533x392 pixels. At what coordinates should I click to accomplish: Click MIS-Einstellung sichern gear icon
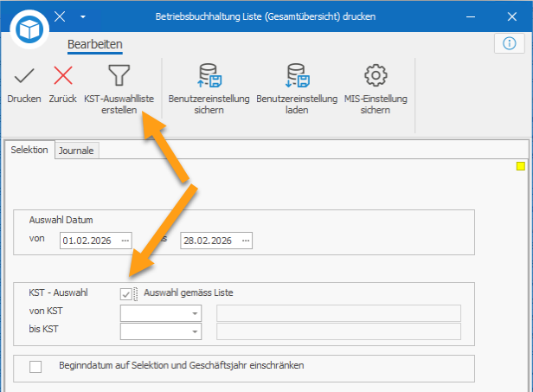pyautogui.click(x=376, y=76)
